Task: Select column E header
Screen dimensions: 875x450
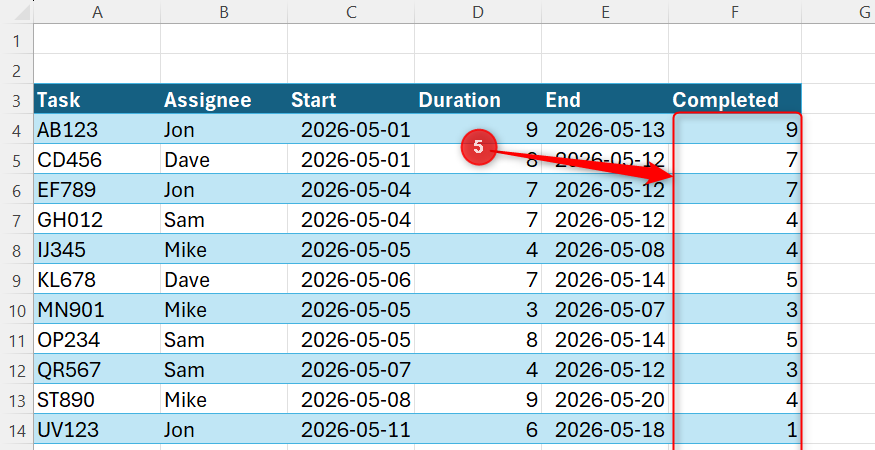Action: [x=605, y=12]
